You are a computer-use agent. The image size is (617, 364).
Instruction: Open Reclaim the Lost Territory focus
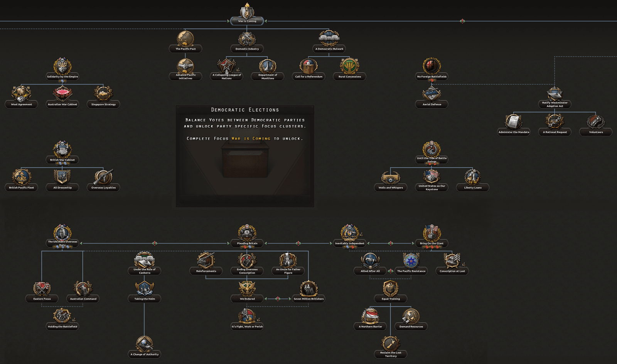coord(391,347)
